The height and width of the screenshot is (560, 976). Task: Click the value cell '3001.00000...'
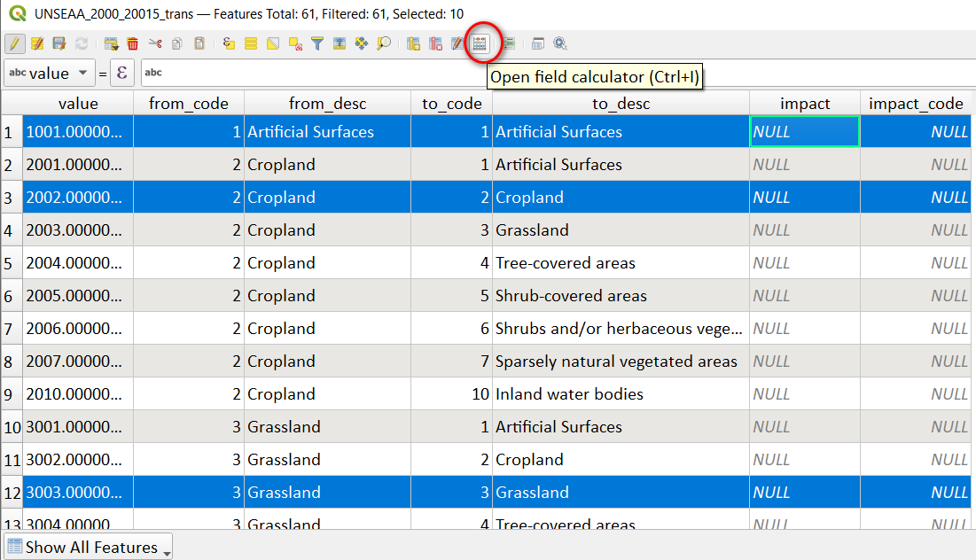(x=78, y=427)
